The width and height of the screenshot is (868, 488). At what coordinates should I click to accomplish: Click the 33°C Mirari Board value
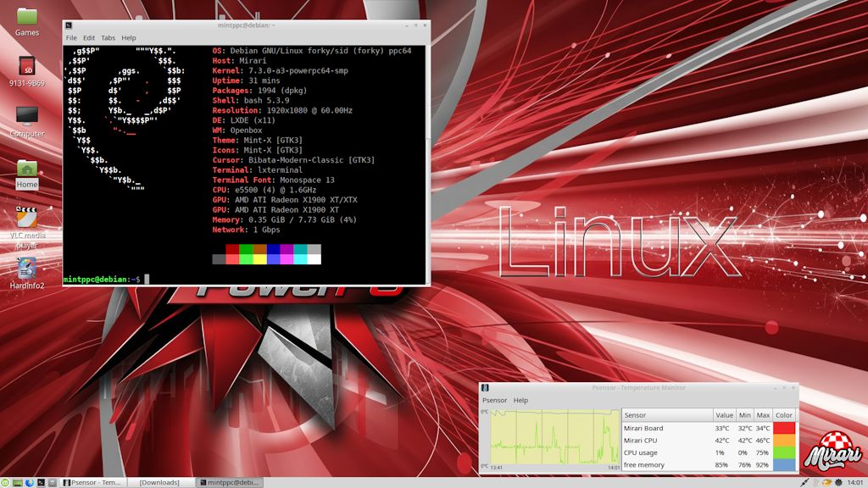point(722,428)
